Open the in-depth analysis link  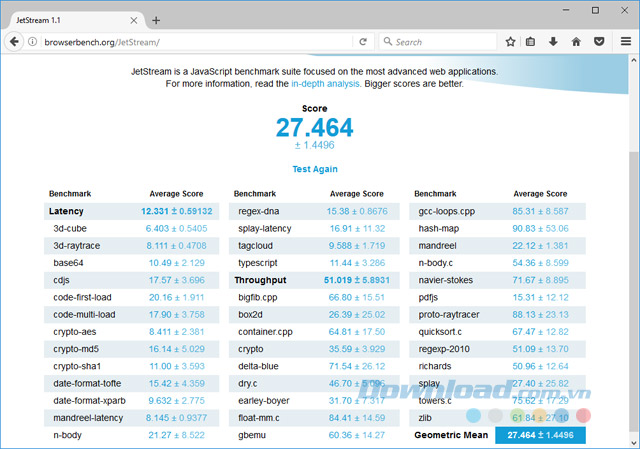tap(325, 84)
